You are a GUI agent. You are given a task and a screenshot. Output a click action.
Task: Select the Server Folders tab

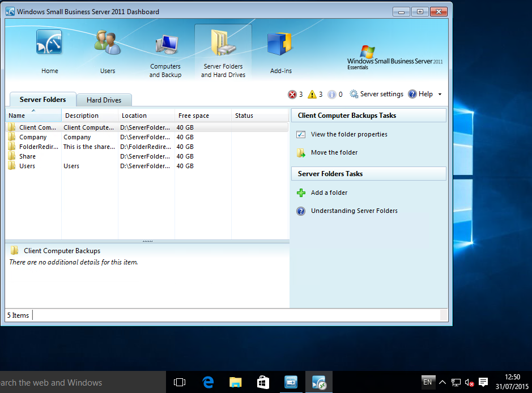(x=42, y=100)
